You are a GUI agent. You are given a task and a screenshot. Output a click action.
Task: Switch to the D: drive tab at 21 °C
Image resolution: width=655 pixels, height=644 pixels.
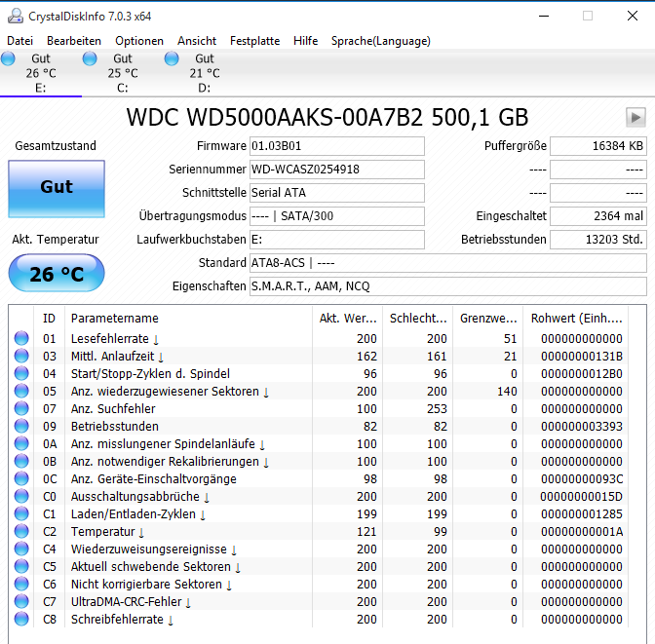pyautogui.click(x=205, y=73)
